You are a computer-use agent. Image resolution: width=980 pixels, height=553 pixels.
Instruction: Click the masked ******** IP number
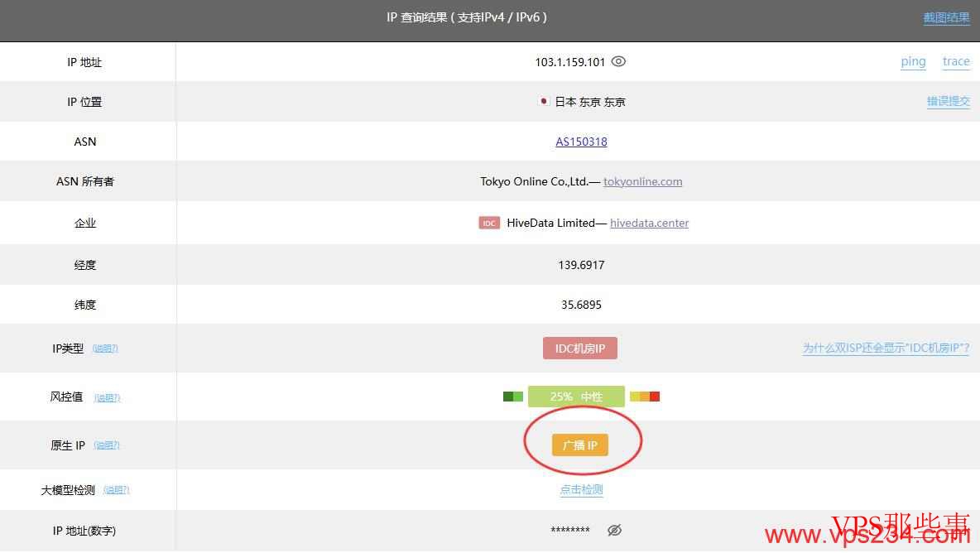point(570,531)
